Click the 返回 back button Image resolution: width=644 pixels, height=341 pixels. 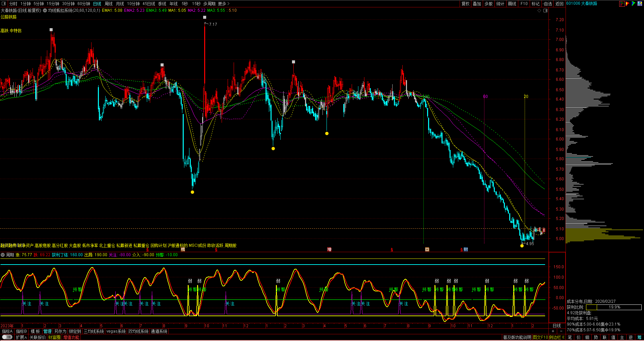point(559,4)
